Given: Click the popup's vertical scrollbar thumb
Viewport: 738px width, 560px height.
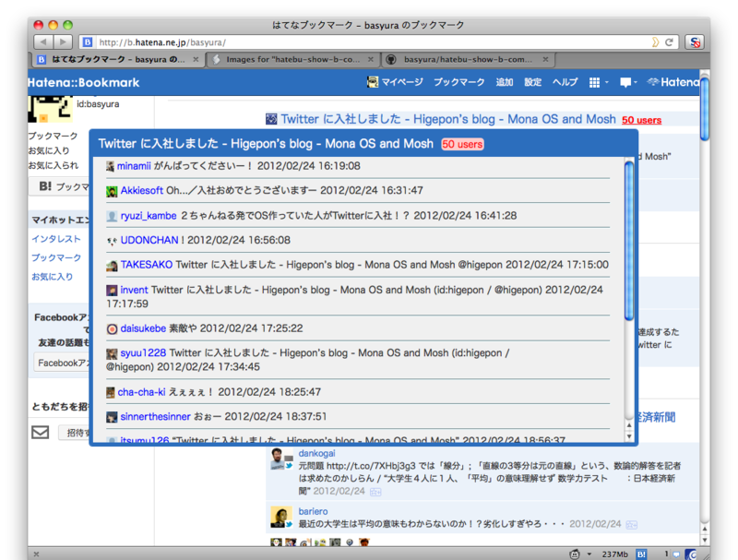Looking at the screenshot, I should (x=629, y=241).
